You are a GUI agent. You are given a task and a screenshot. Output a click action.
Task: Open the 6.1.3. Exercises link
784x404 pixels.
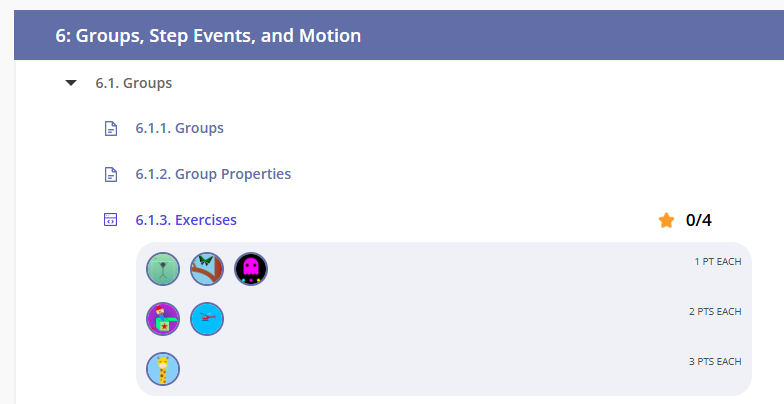point(186,220)
